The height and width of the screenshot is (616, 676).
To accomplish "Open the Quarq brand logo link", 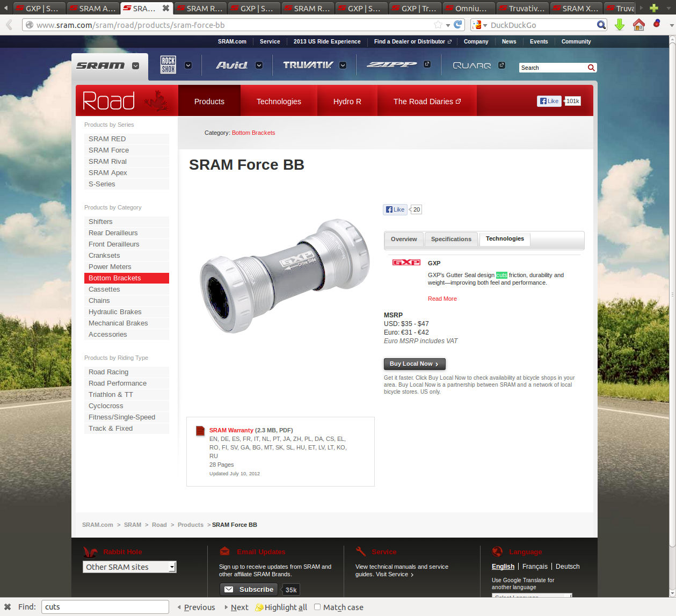I will coord(472,66).
